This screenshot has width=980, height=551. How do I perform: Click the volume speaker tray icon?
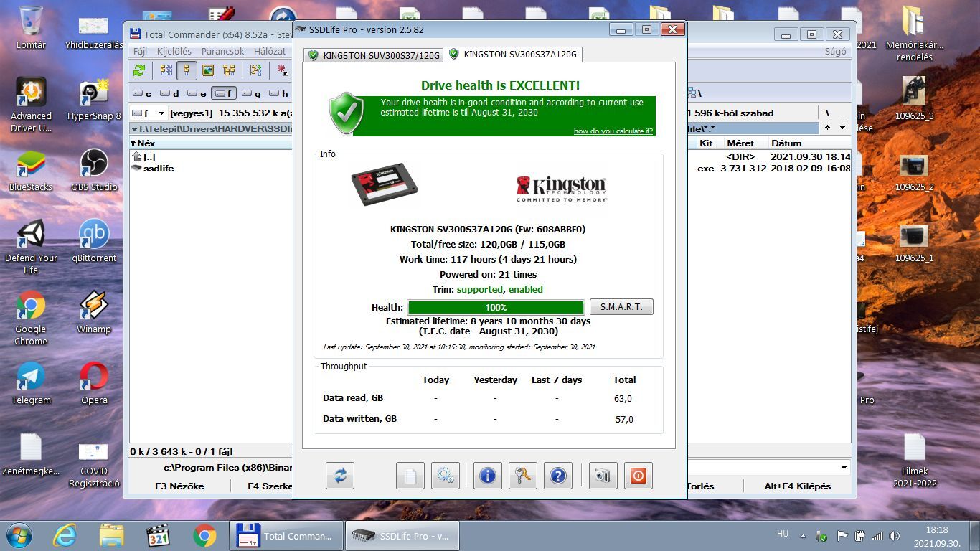point(895,535)
